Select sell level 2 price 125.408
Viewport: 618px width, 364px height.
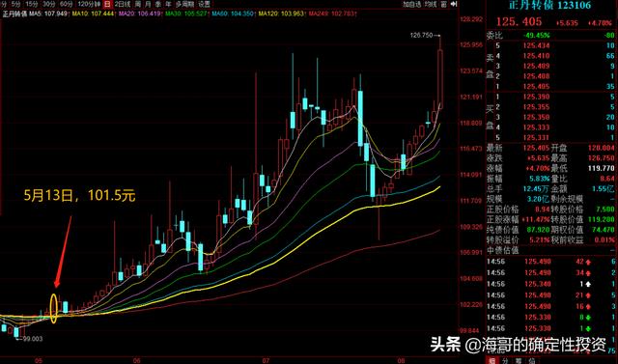coord(536,76)
